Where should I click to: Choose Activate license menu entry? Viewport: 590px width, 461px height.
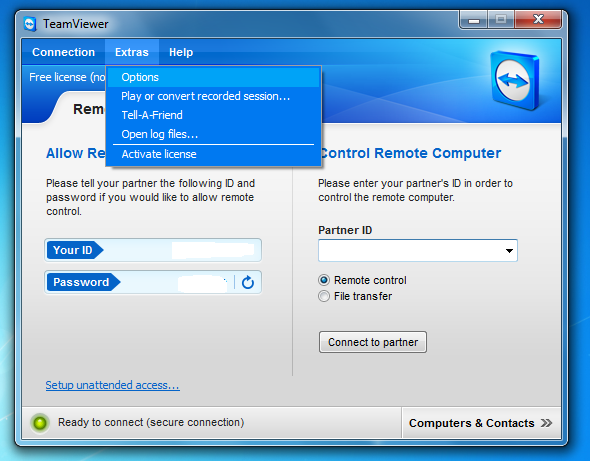pos(213,154)
